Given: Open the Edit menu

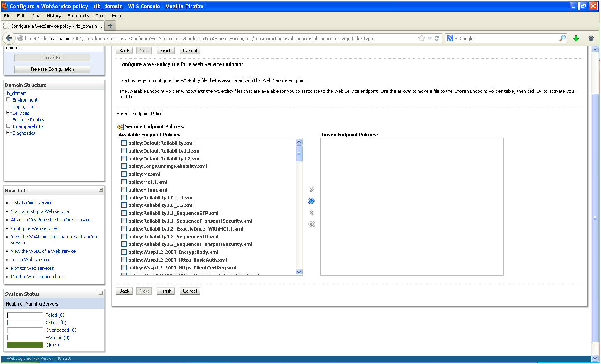Looking at the screenshot, I should click(21, 16).
